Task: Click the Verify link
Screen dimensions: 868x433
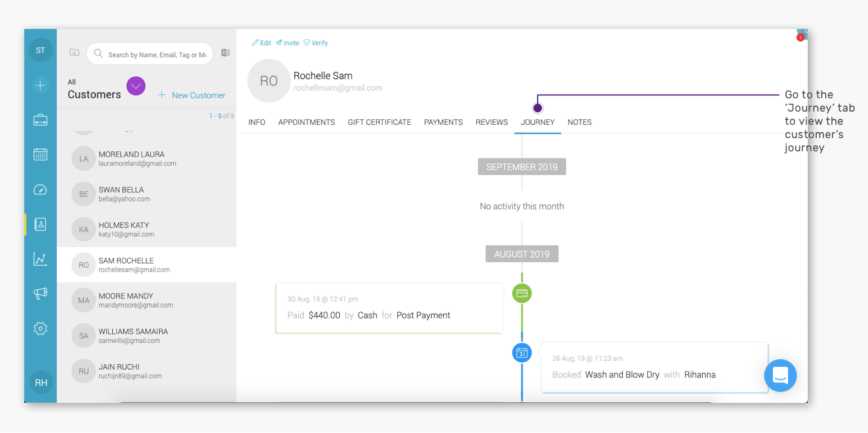Action: [x=316, y=43]
